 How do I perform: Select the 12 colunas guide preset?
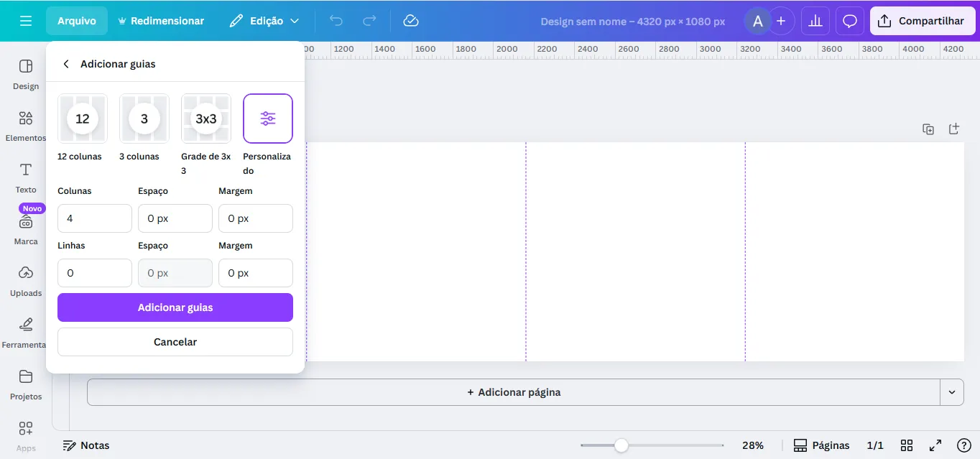point(83,119)
